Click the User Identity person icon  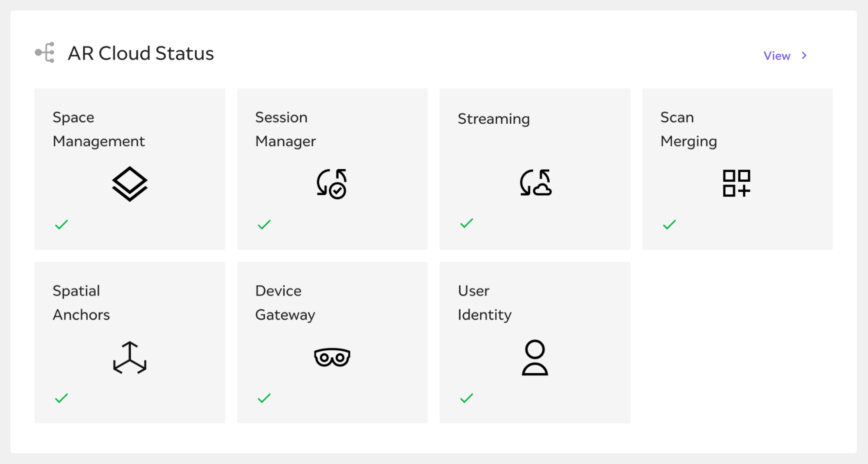(x=535, y=358)
